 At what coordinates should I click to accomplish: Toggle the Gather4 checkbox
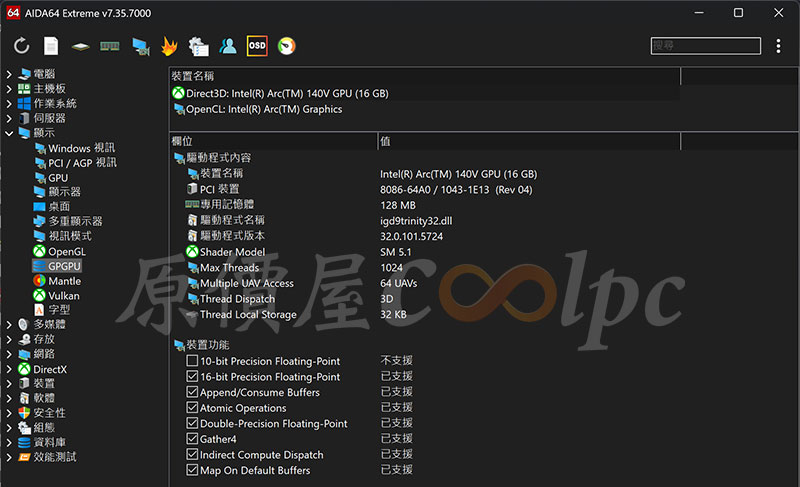coord(192,439)
